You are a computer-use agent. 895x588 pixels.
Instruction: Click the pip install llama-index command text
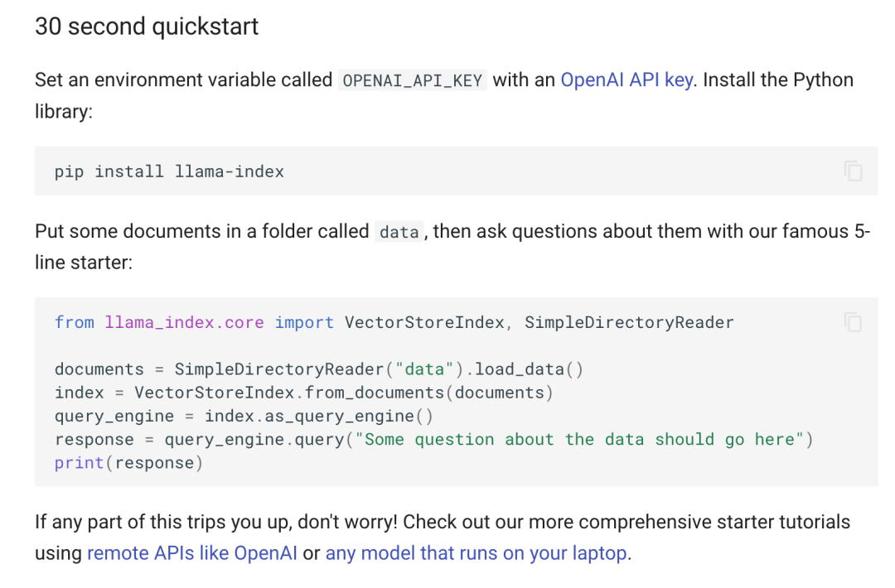pyautogui.click(x=169, y=171)
